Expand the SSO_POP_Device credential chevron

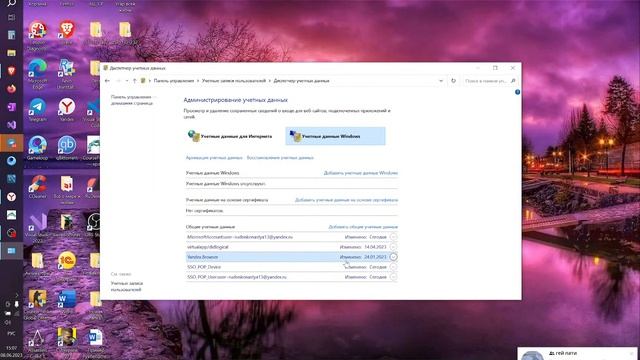[393, 267]
